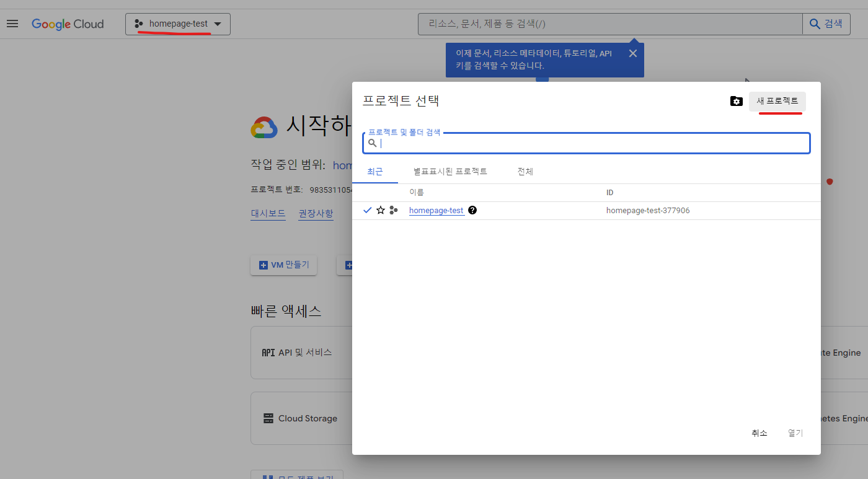
Task: Switch to the 전체 tab
Action: 525,172
